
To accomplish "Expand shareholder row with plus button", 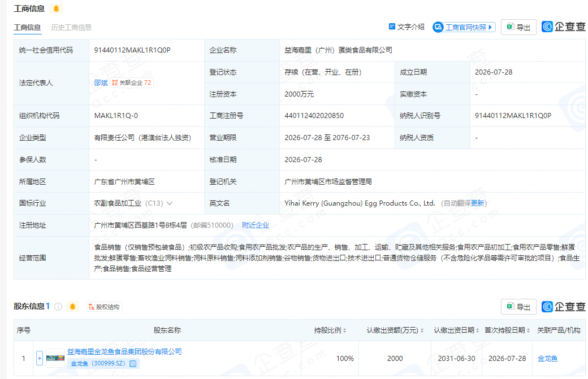I will [40, 359].
